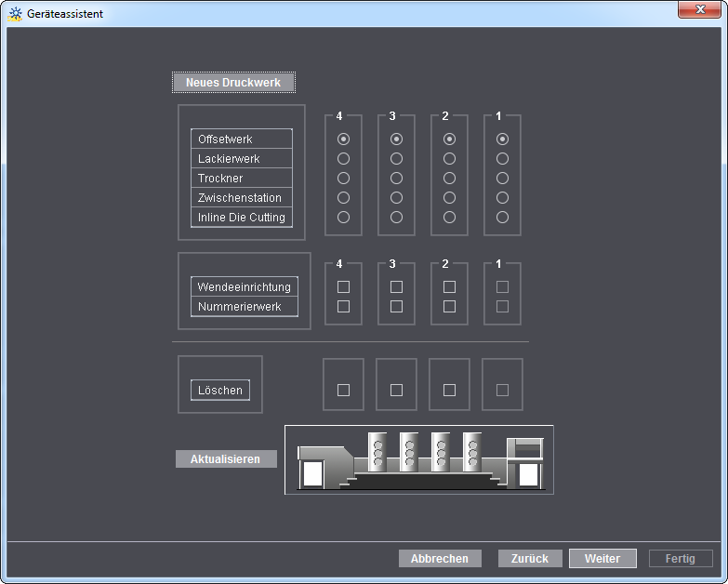
Task: Enable Wendeeinrichtung for unit 2
Action: click(x=449, y=287)
